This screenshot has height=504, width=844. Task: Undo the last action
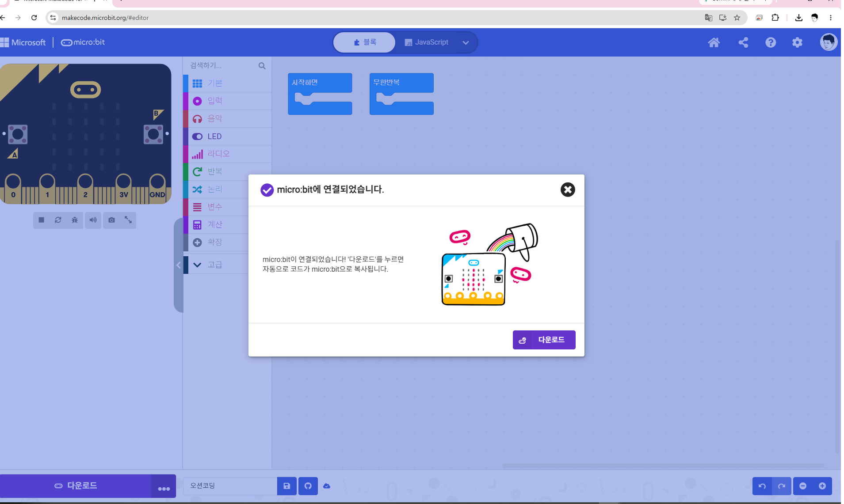(762, 486)
